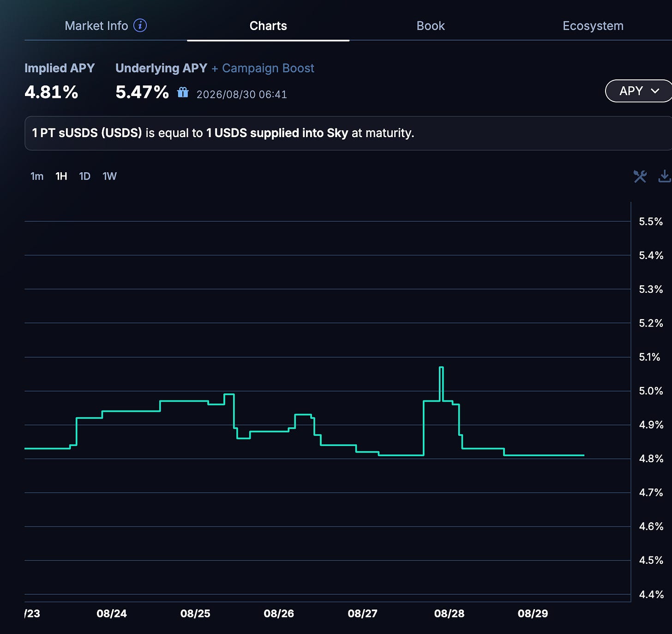The width and height of the screenshot is (672, 634).
Task: Click the timestamp 2026/08/30 06:41
Action: coord(242,95)
